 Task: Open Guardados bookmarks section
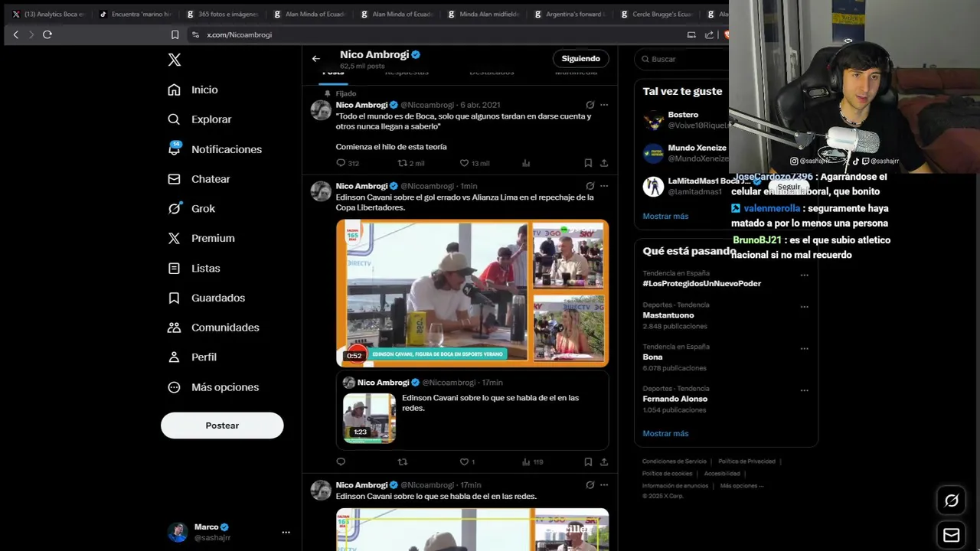206,298
